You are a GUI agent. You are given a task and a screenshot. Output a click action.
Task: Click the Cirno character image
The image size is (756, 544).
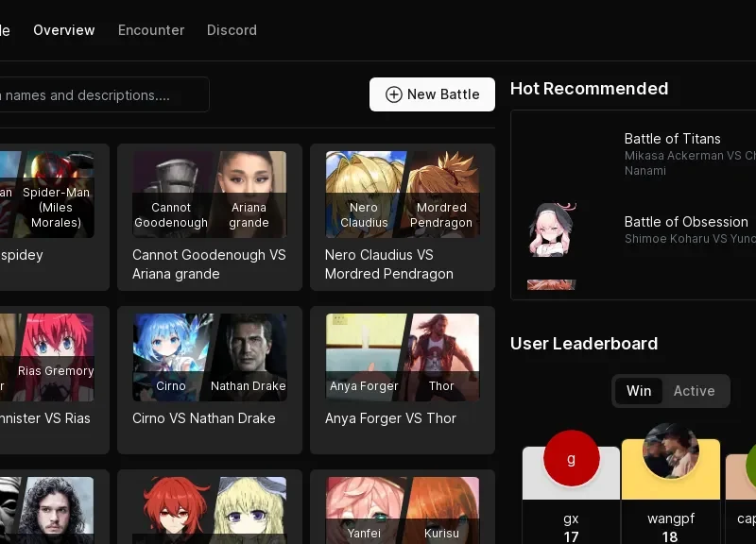(x=171, y=357)
